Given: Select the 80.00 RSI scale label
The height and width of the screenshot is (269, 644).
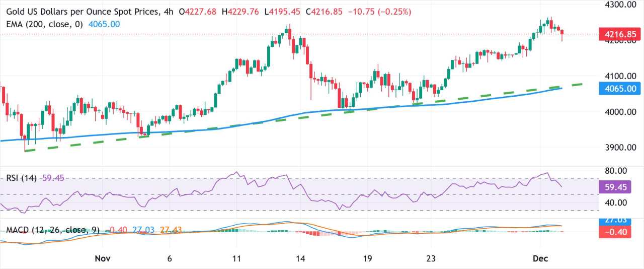Looking at the screenshot, I should pos(615,170).
